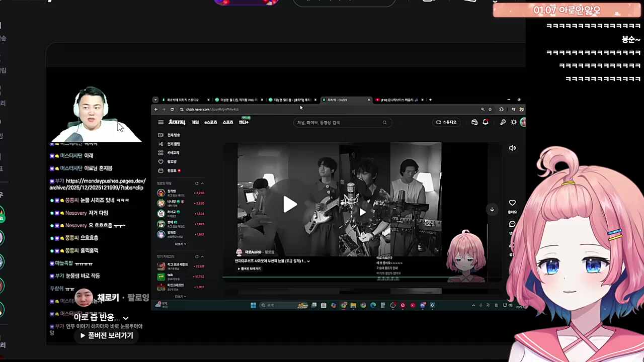Viewport: 644px width, 362px height.
Task: Click the Chzzk search input field
Action: [340, 122]
